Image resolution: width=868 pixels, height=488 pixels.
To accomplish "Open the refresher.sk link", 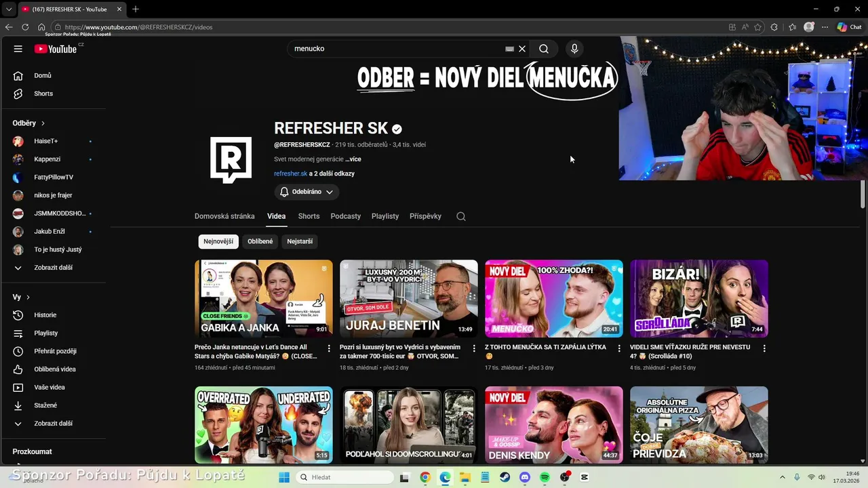I will pyautogui.click(x=290, y=174).
